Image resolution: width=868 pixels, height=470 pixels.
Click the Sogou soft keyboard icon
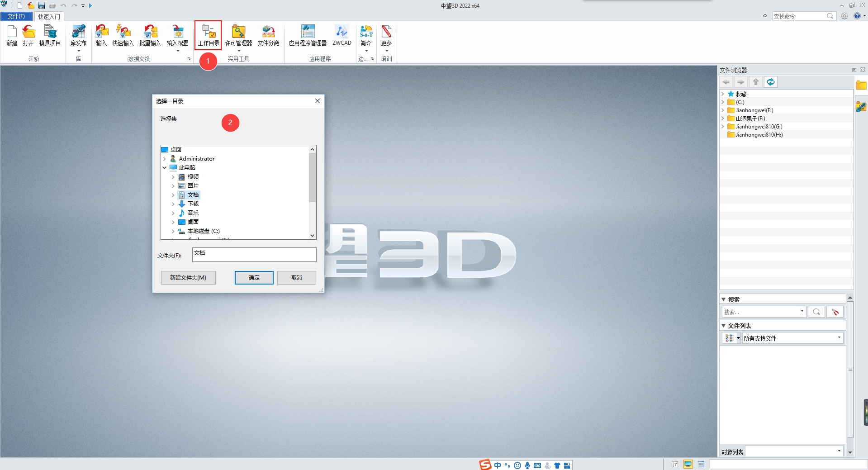[537, 465]
